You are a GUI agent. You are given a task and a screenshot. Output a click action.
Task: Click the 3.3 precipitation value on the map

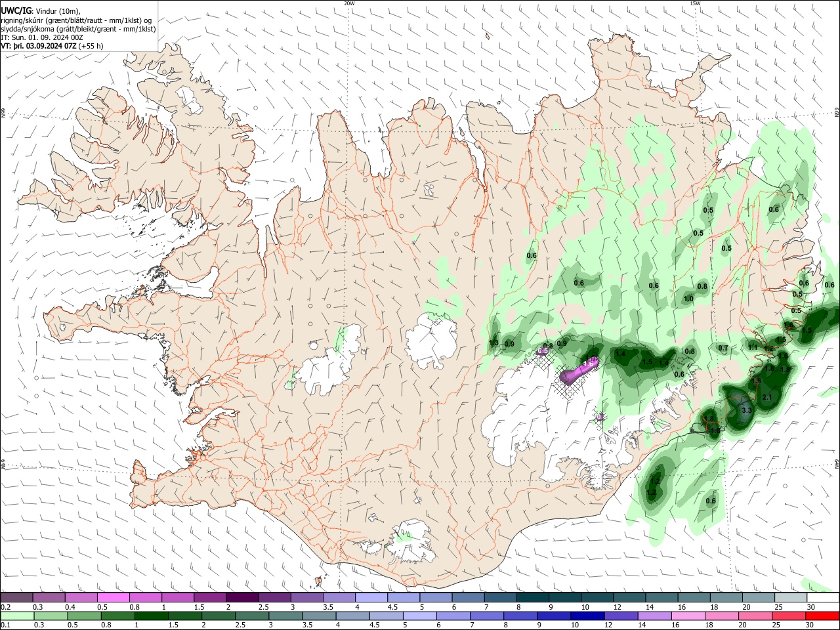[746, 410]
